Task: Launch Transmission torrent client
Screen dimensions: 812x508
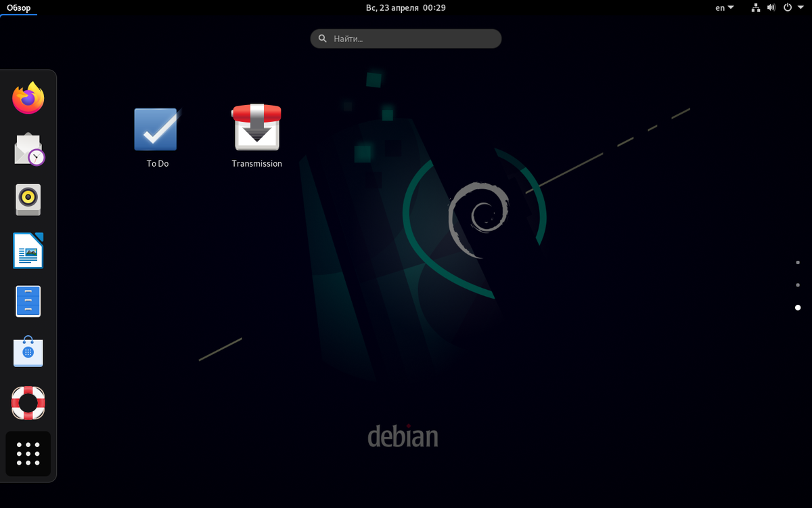Action: tap(257, 129)
